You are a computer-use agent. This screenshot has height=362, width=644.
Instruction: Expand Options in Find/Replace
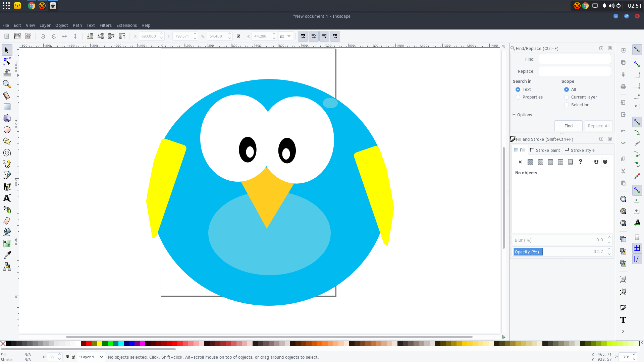(x=514, y=115)
